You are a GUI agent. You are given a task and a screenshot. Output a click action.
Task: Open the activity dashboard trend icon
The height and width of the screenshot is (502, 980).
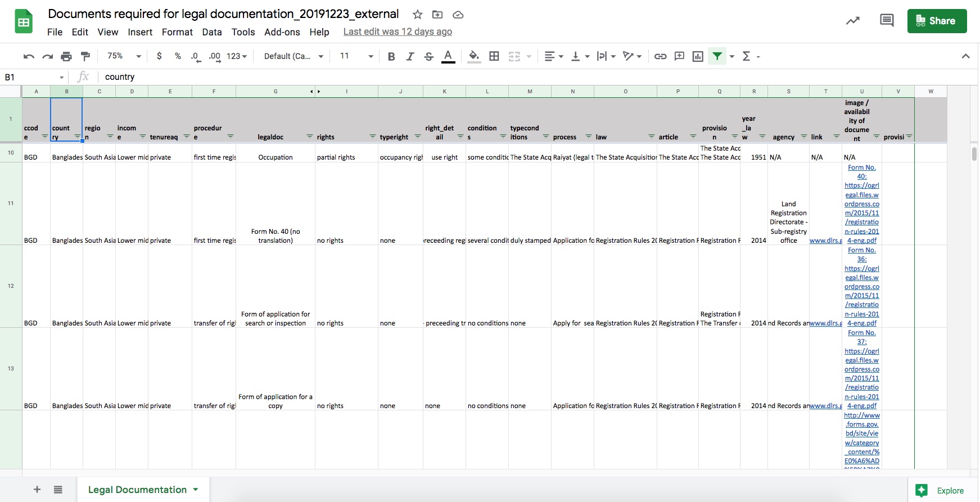point(853,21)
